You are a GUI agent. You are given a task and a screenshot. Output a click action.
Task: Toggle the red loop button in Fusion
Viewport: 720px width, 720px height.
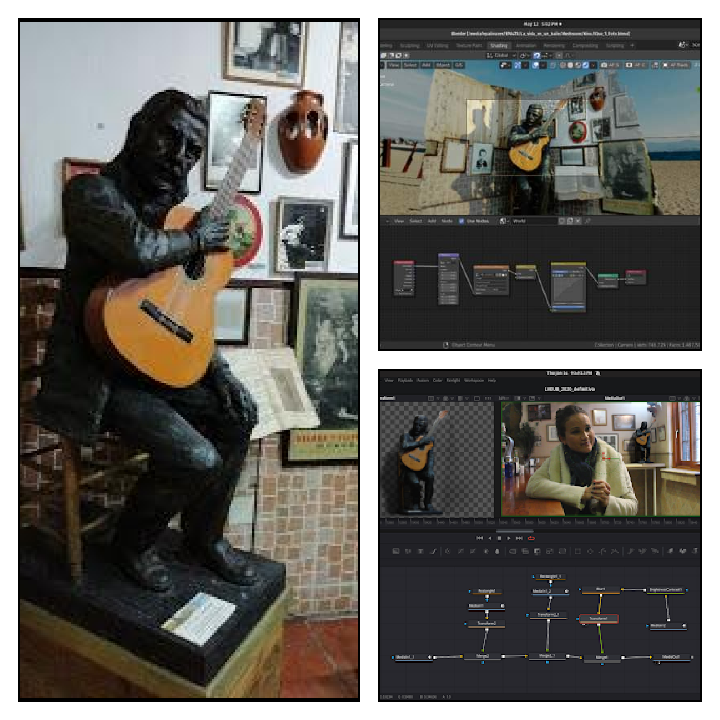(531, 538)
